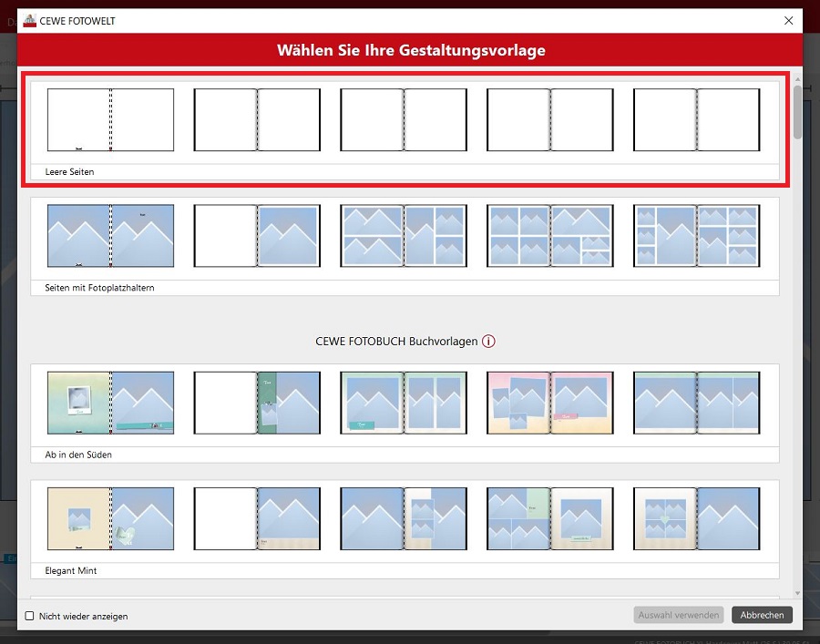Viewport: 820px width, 644px height.
Task: Enable 'Nicht wieder anzeigen' checkbox
Action: tap(30, 616)
